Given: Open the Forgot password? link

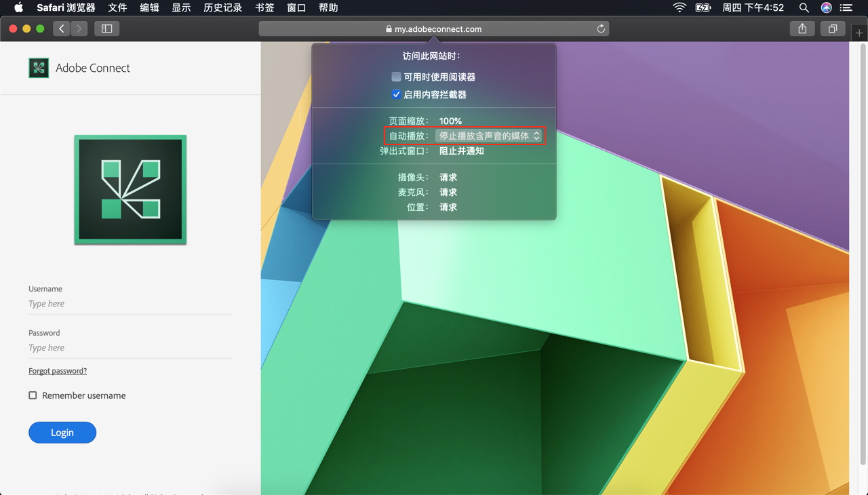Looking at the screenshot, I should click(58, 371).
